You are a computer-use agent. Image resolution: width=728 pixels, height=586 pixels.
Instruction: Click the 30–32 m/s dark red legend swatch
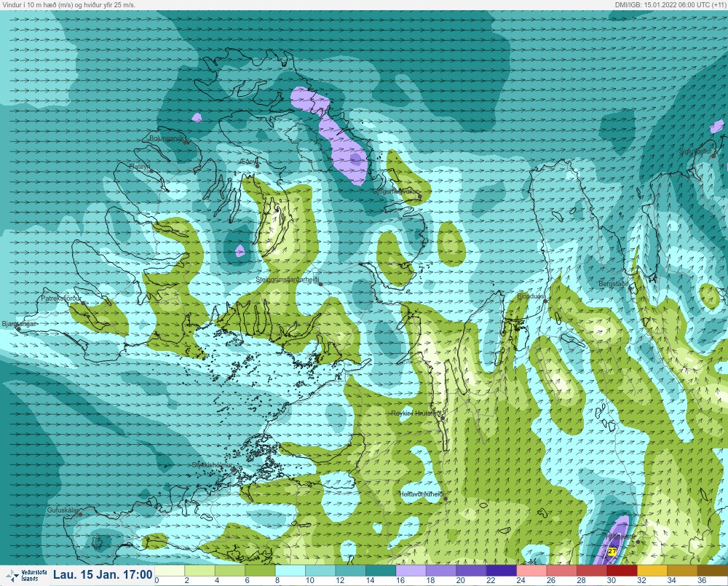click(622, 570)
